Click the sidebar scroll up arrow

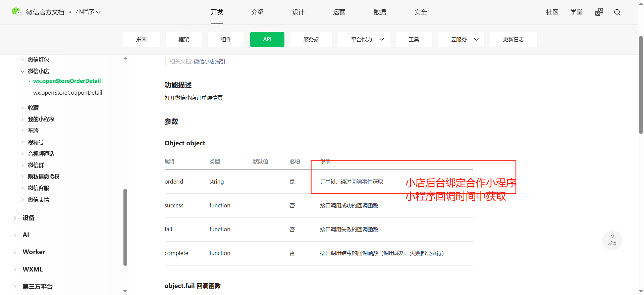[125, 58]
